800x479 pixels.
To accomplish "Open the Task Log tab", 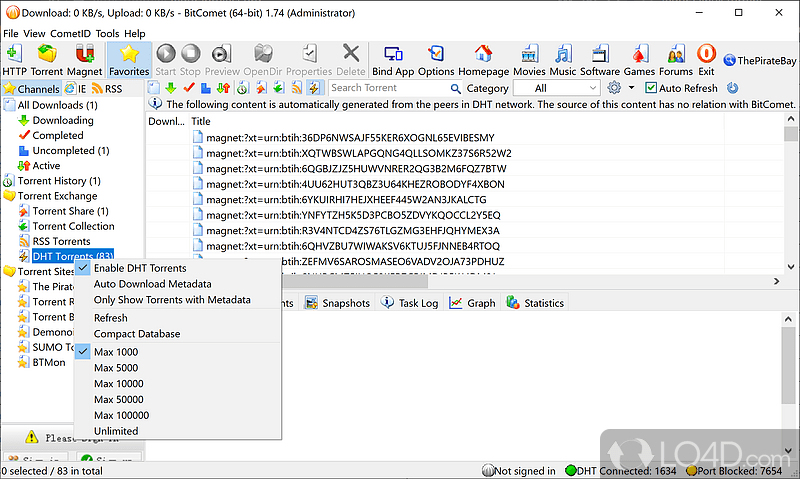I will pos(410,303).
